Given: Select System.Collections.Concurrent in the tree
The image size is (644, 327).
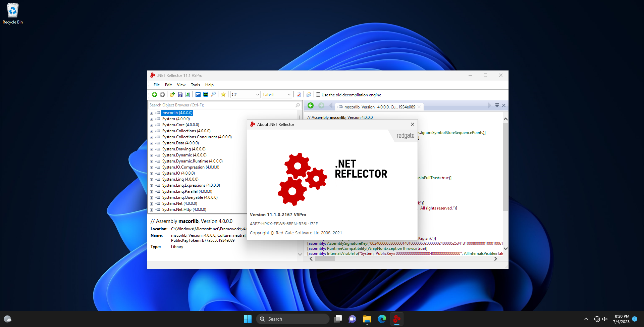Looking at the screenshot, I should click(x=197, y=137).
